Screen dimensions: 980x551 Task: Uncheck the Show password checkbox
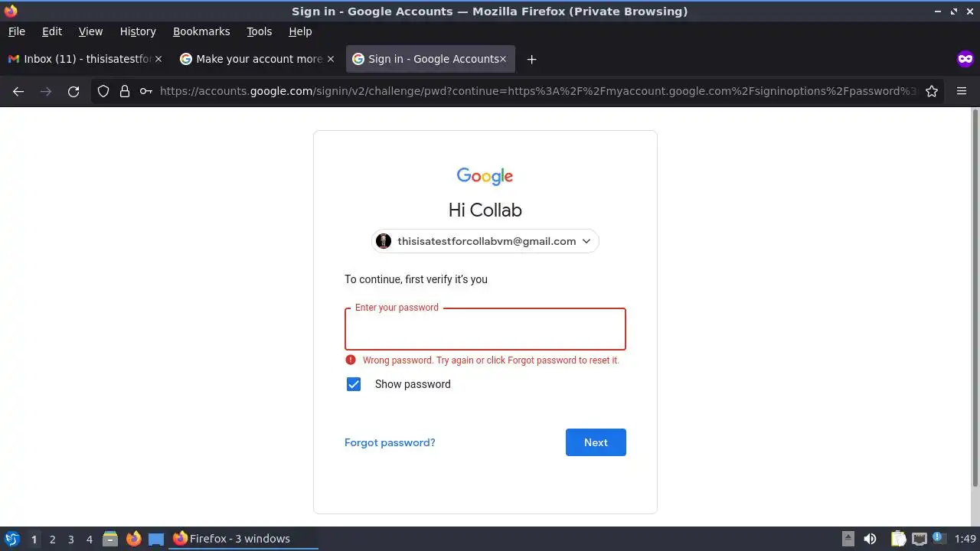[x=353, y=384]
